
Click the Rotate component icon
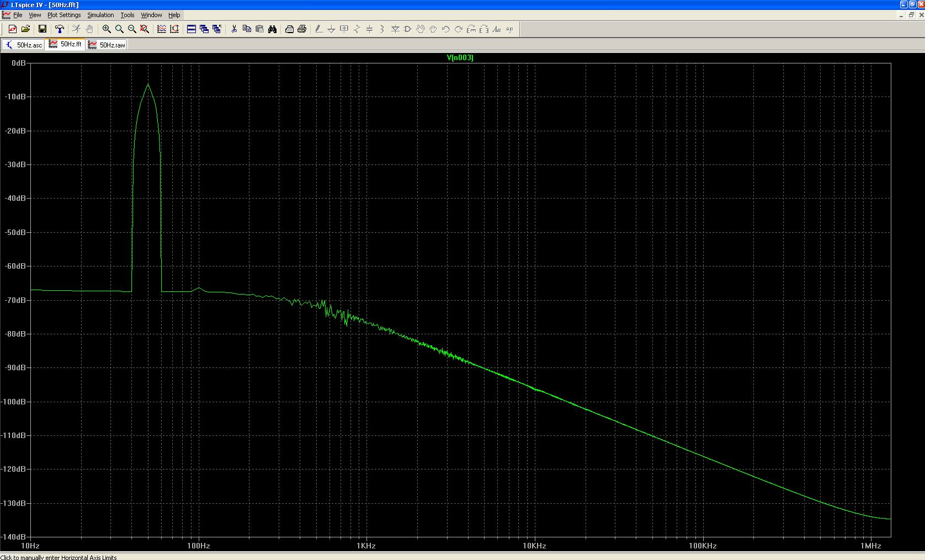[471, 29]
